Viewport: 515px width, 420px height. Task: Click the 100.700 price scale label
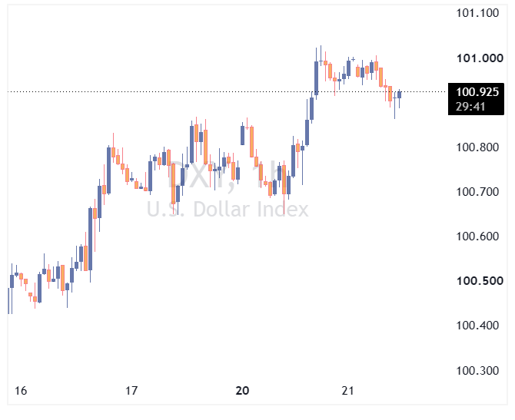[x=477, y=192]
